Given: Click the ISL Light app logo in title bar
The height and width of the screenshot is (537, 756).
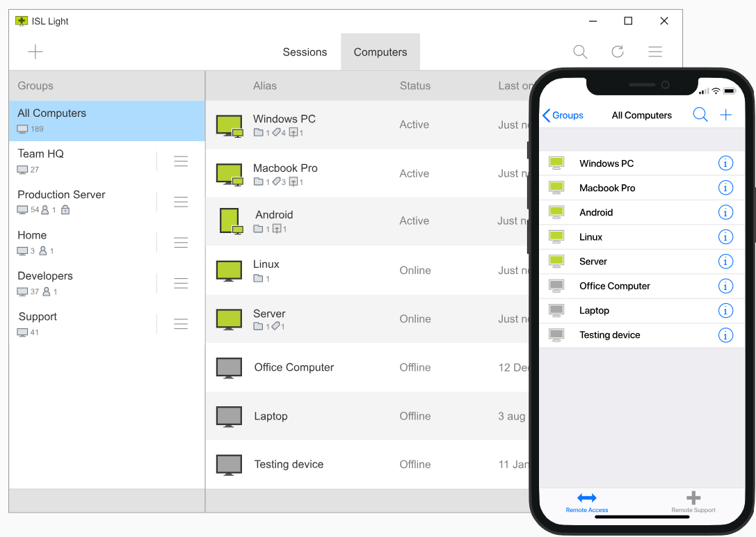Looking at the screenshot, I should 22,21.
